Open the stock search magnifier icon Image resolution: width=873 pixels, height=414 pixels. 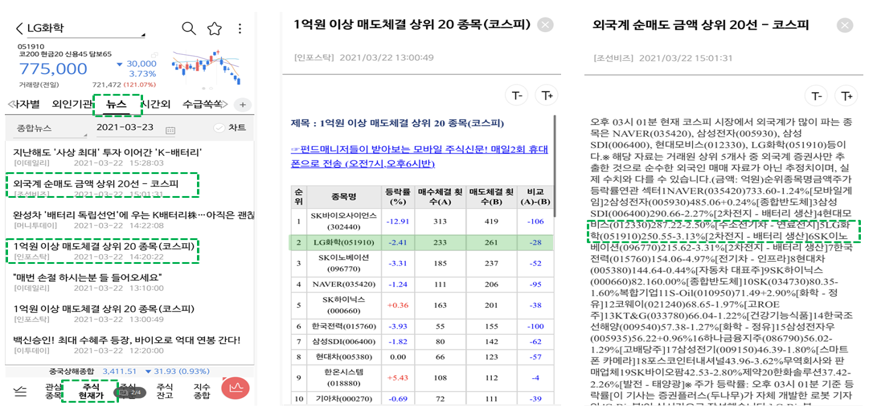tap(189, 28)
